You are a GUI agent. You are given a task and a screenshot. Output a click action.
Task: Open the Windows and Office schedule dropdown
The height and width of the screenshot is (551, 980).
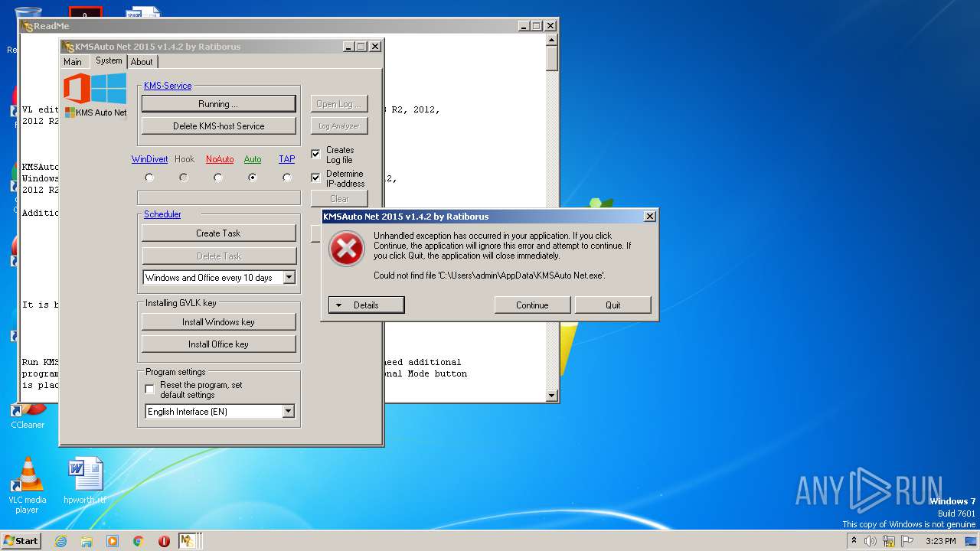click(x=289, y=278)
